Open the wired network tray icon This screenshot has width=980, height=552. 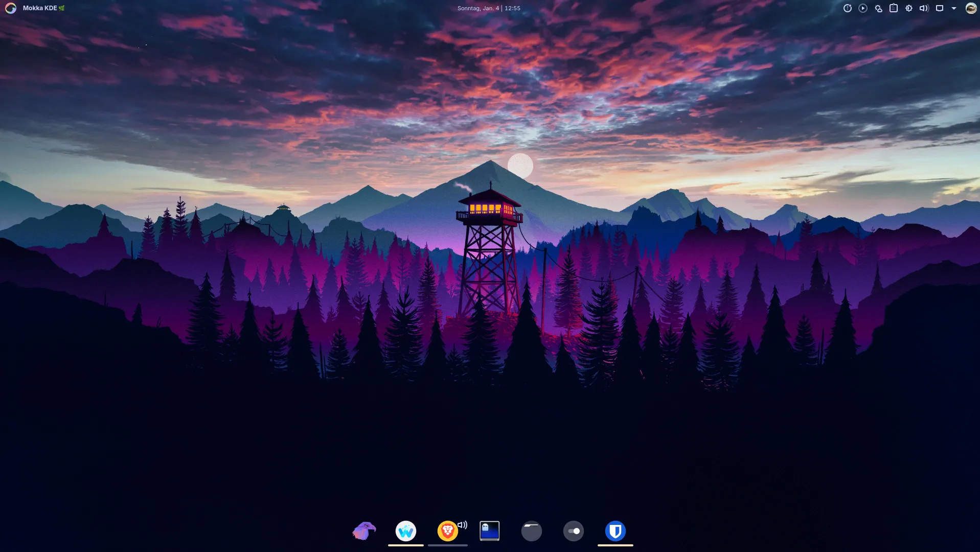pos(939,8)
